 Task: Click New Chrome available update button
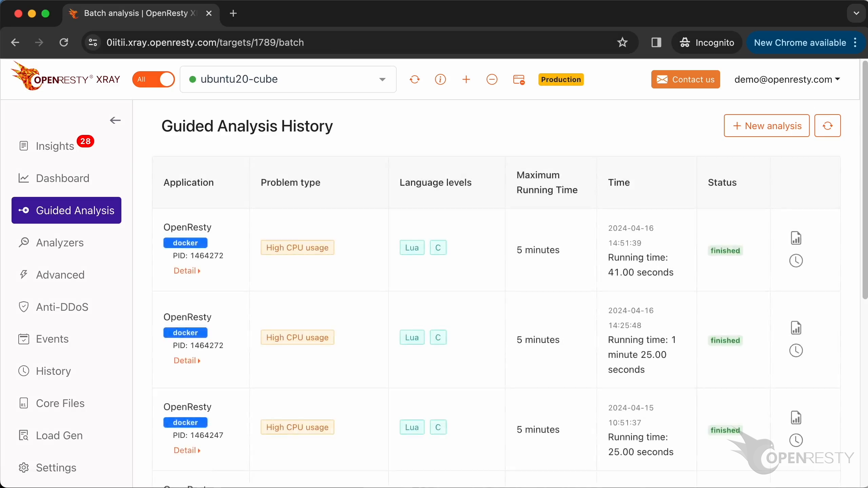tap(800, 42)
